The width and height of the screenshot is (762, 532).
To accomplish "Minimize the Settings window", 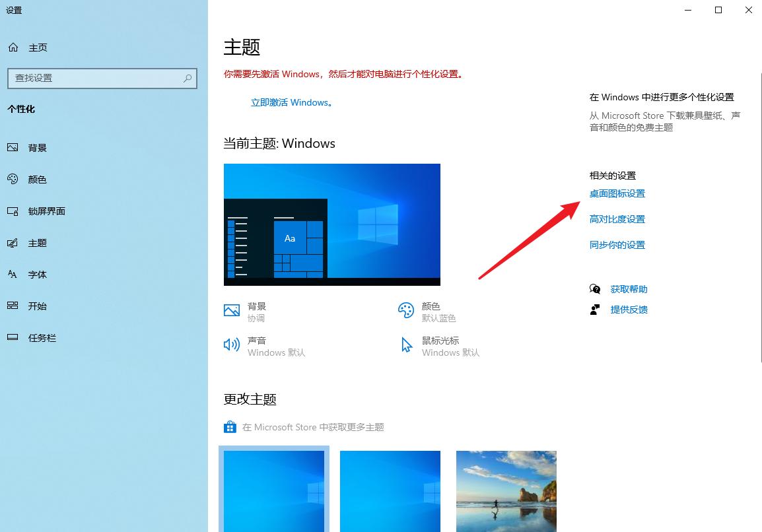I will [688, 10].
